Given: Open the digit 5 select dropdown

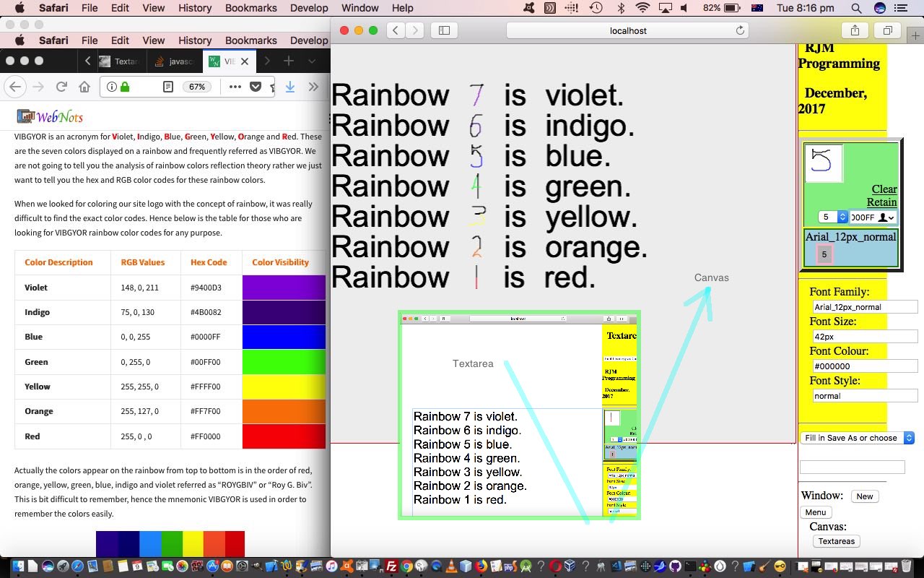Looking at the screenshot, I should pos(833,217).
